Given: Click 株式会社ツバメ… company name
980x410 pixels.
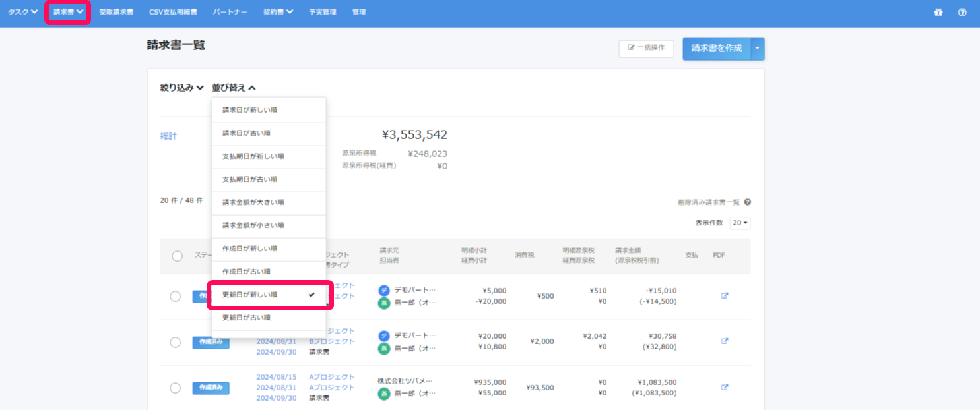Looking at the screenshot, I should (x=405, y=381).
